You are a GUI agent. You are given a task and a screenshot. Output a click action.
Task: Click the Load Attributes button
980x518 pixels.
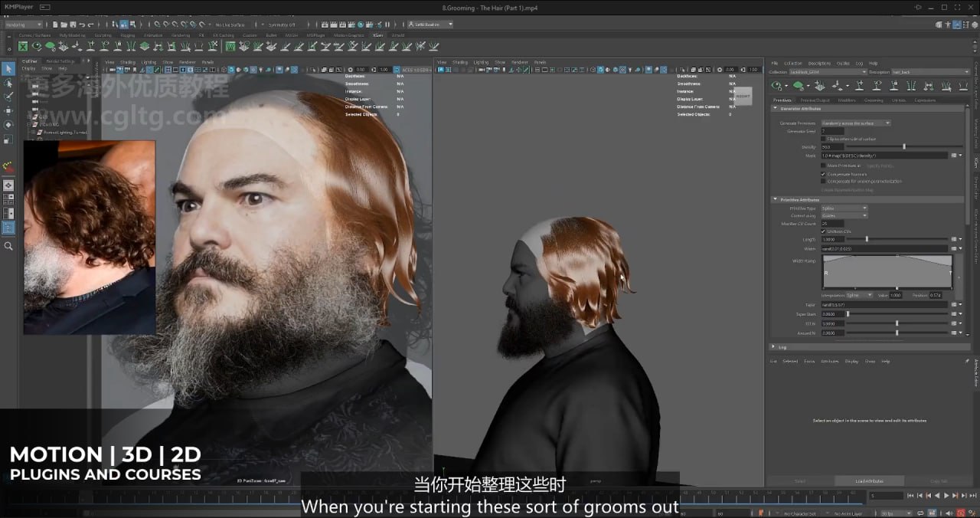[x=869, y=480]
